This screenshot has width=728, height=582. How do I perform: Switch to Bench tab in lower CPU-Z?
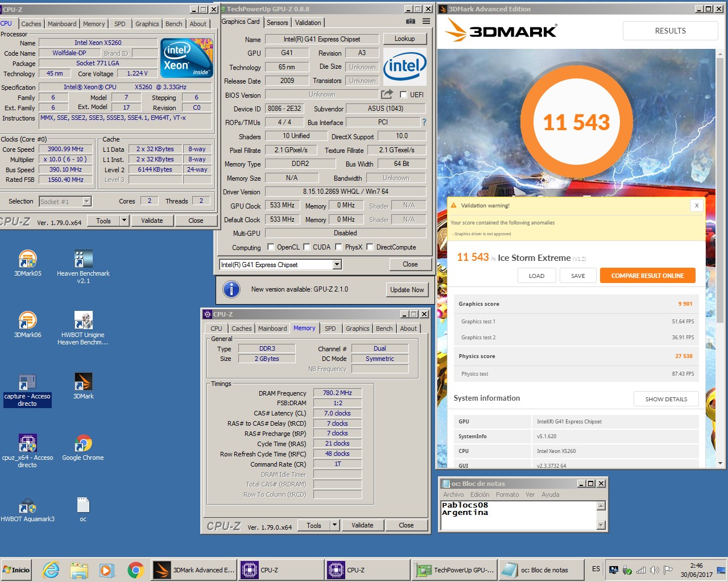click(x=384, y=329)
